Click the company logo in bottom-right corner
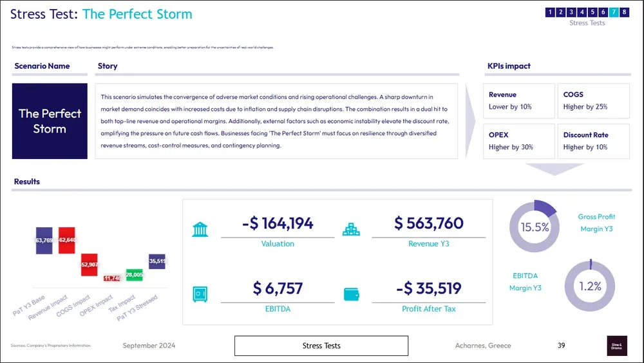This screenshot has width=644, height=363. click(x=616, y=346)
